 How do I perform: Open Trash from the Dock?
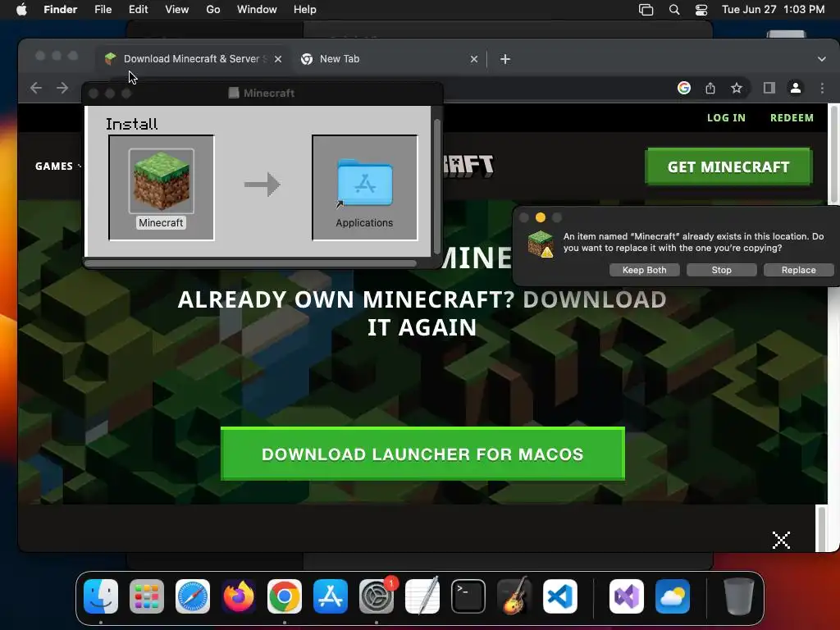(739, 596)
